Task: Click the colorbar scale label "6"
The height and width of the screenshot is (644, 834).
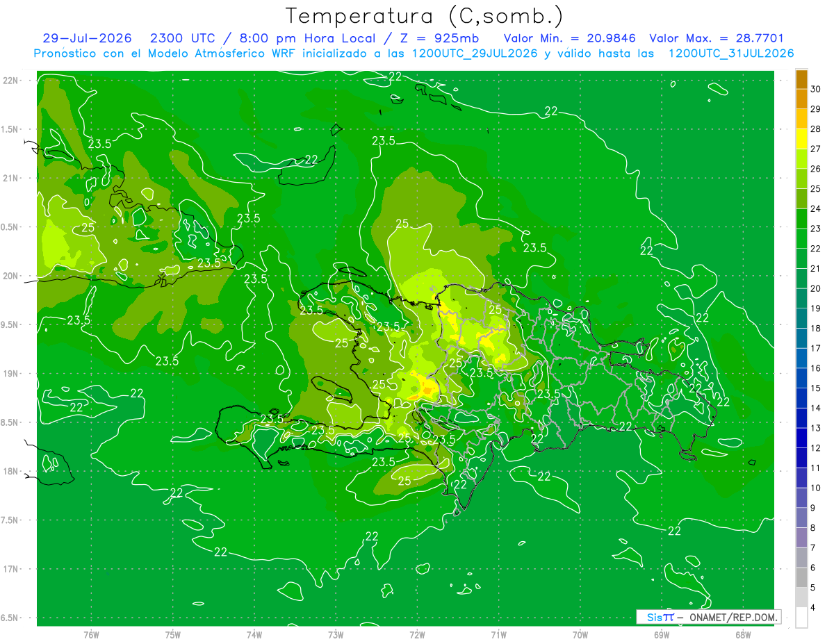Action: 812,568
